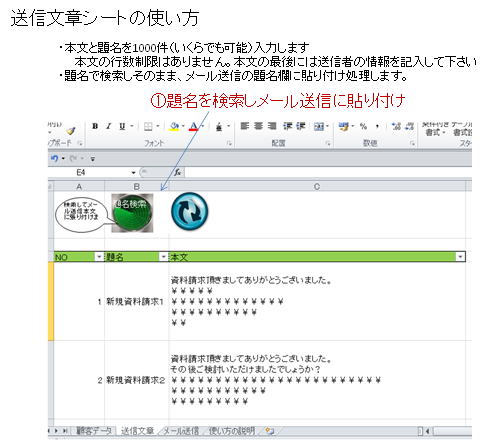This screenshot has width=490, height=440.
Task: Click the fx insert function button
Action: pyautogui.click(x=178, y=172)
